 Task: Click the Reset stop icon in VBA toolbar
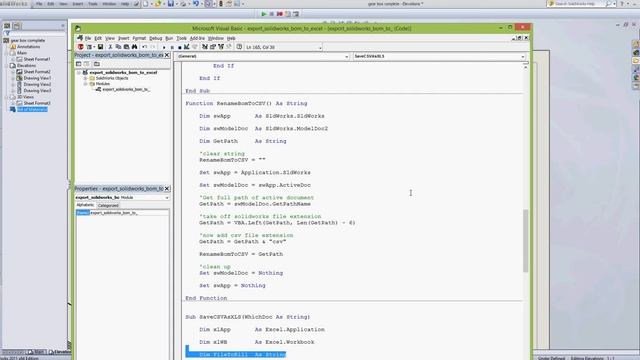[179, 47]
